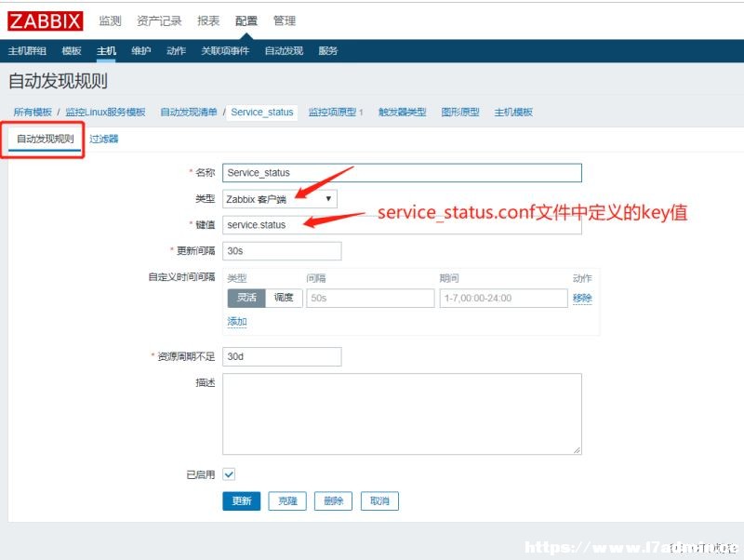Open 图形原型 link
Viewport: 744px width, 560px height.
(x=460, y=112)
